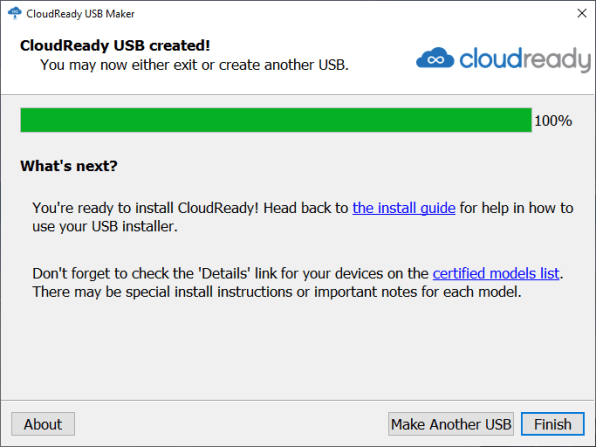Click the 'for help in how to' text
Viewport: 596px width, 447px height.
click(516, 208)
